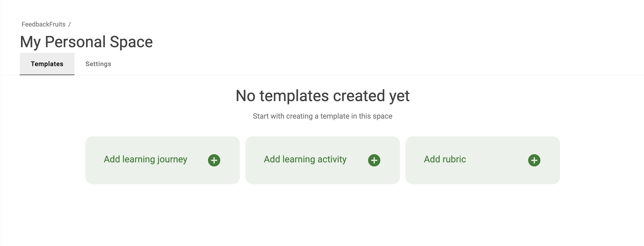644x246 pixels.
Task: Click the word journey in the first card
Action: (172, 160)
